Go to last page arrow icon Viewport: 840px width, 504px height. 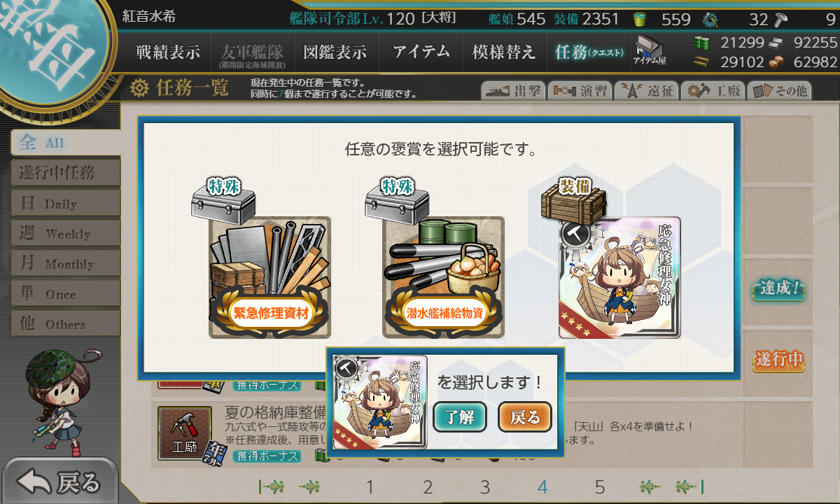pyautogui.click(x=690, y=486)
